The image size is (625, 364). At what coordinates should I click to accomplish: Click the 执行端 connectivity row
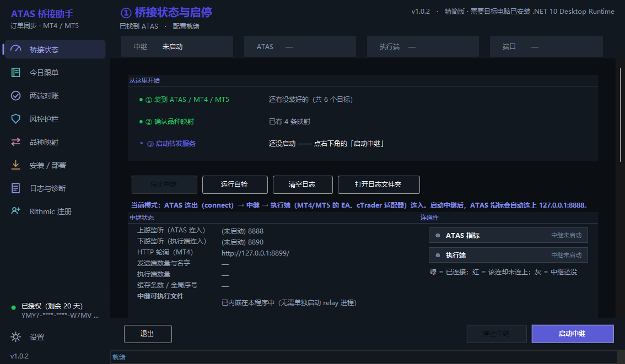[x=508, y=256]
